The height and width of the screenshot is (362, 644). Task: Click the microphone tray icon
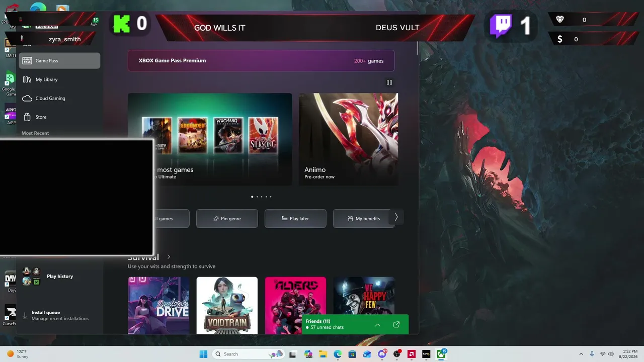592,354
